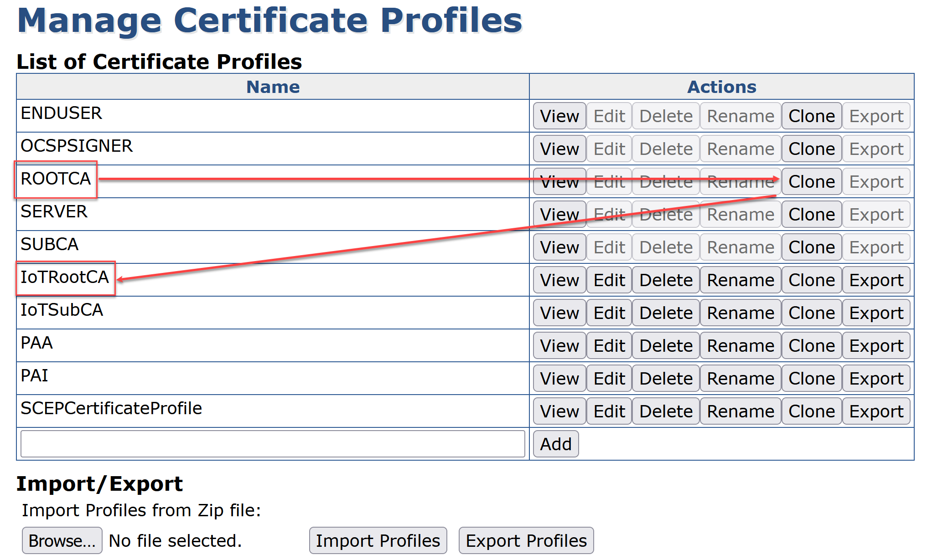
Task: Browse for a profiles zip file
Action: tap(62, 541)
